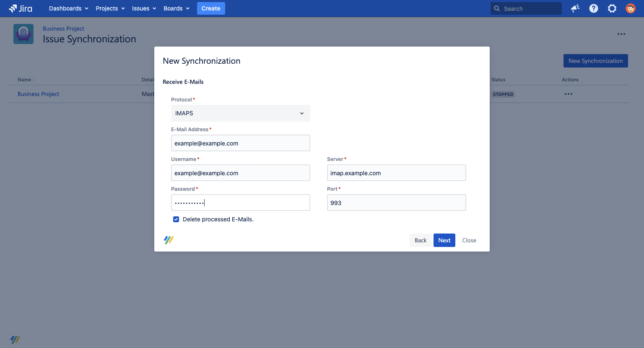The height and width of the screenshot is (348, 644).
Task: Open the Business Project link in the table
Action: tap(38, 94)
